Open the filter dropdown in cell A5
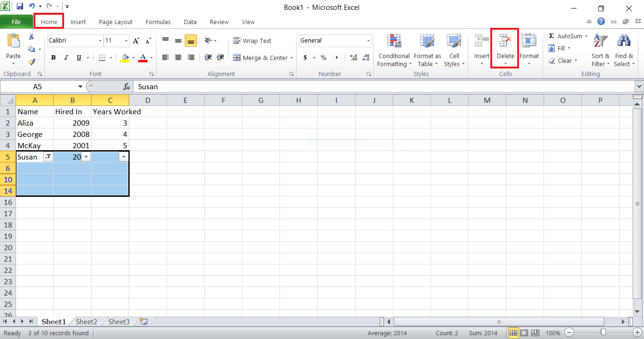The image size is (644, 339). tap(48, 157)
